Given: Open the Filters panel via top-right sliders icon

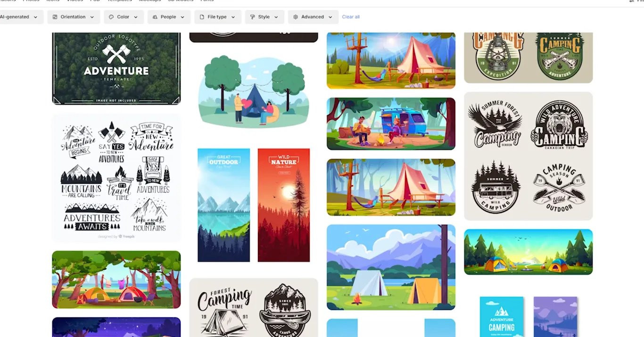Looking at the screenshot, I should point(632,2).
